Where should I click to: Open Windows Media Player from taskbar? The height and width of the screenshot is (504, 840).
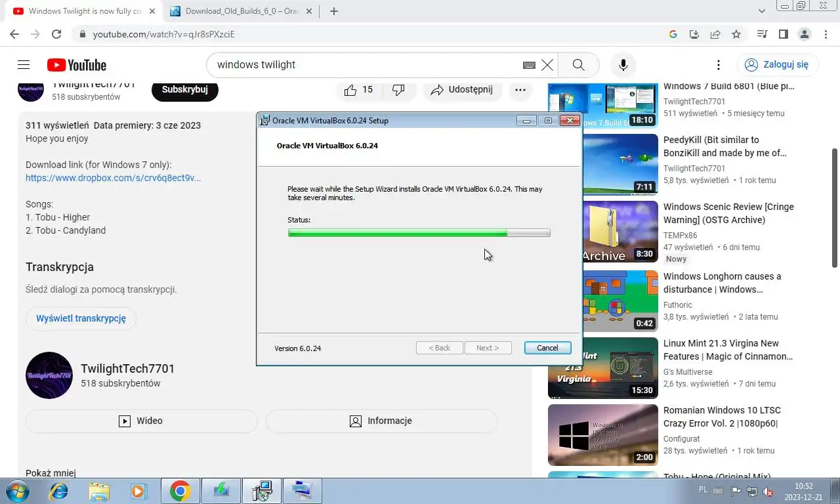(139, 491)
